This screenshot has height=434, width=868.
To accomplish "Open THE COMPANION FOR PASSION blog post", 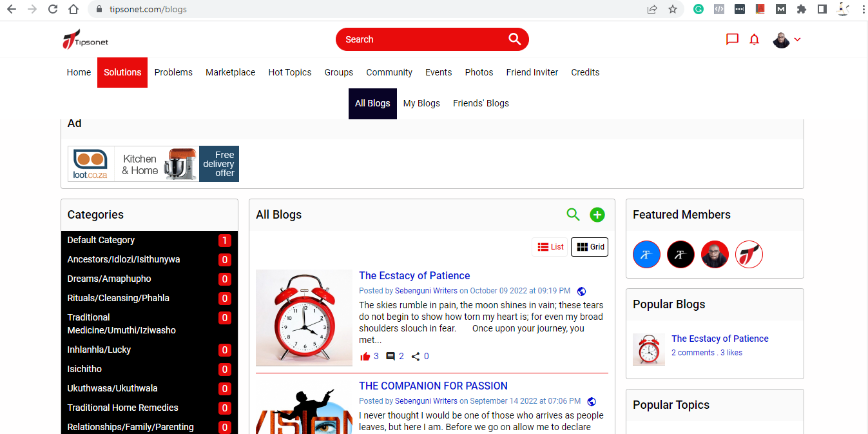I will 433,386.
